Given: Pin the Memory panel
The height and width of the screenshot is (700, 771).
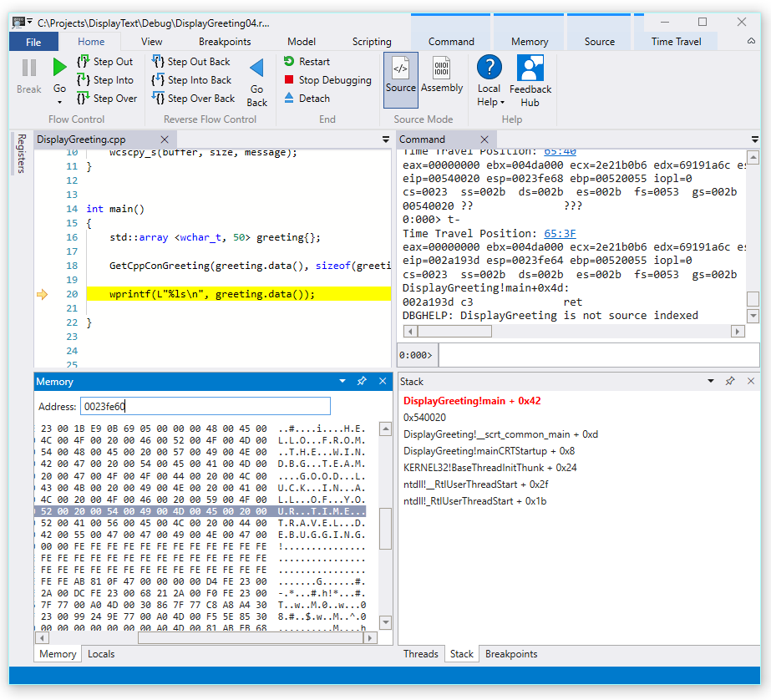Looking at the screenshot, I should pos(362,381).
